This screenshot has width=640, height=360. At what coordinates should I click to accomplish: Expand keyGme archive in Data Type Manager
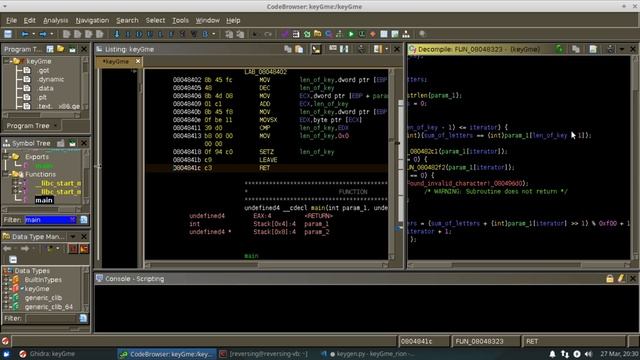[x=6, y=289]
